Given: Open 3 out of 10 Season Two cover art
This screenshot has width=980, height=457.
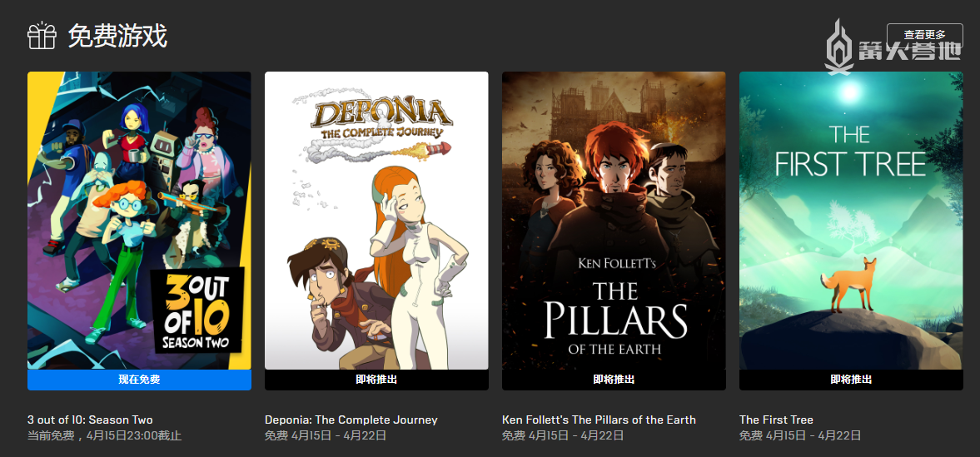Looking at the screenshot, I should pyautogui.click(x=139, y=220).
